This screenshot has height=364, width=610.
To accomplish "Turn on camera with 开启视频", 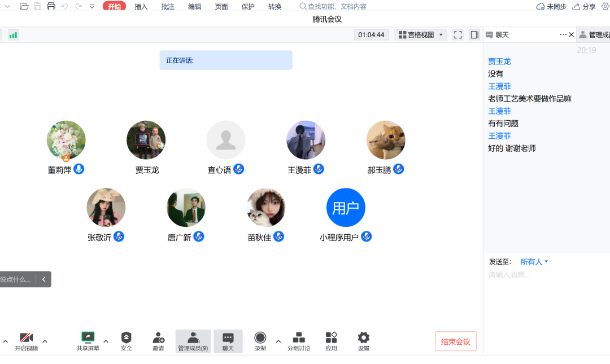I will coord(27,341).
